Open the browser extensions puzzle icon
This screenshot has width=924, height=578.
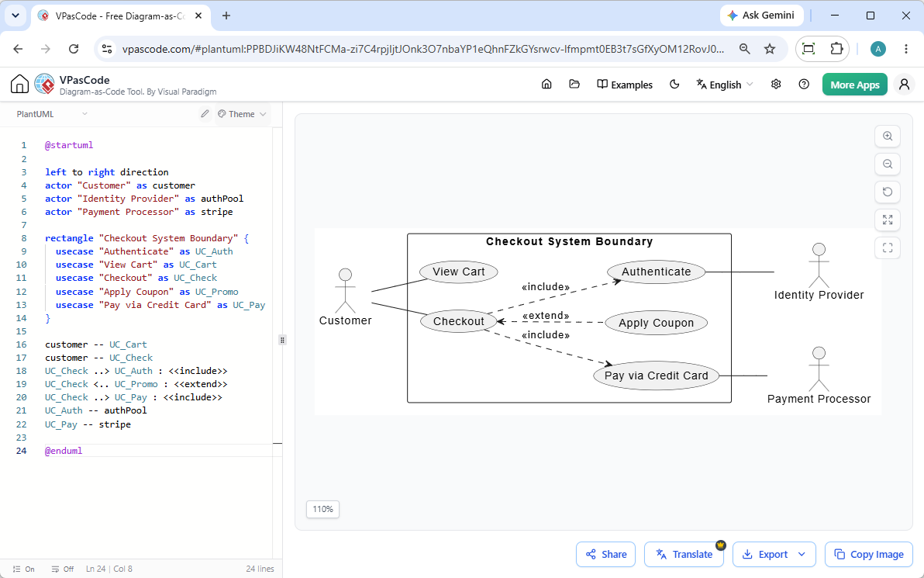[836, 49]
